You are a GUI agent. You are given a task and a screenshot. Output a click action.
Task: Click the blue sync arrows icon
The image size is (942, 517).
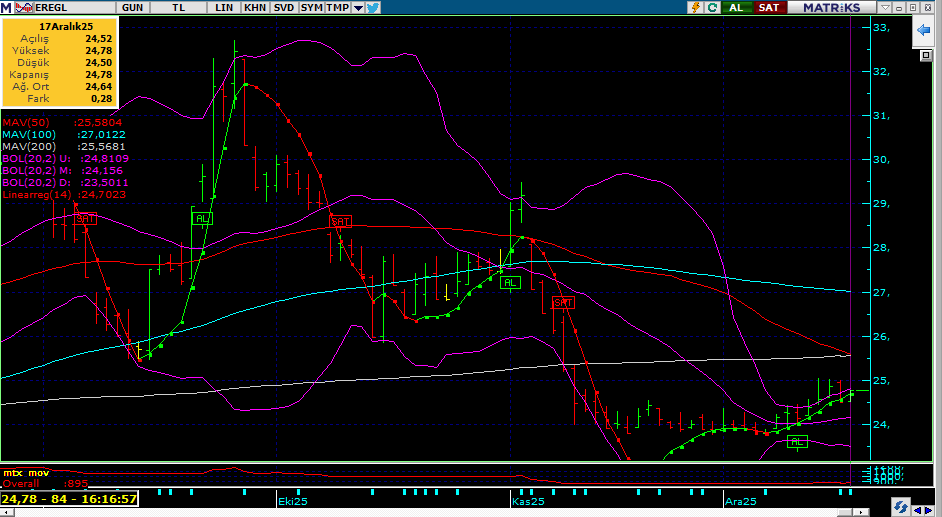pos(900,507)
